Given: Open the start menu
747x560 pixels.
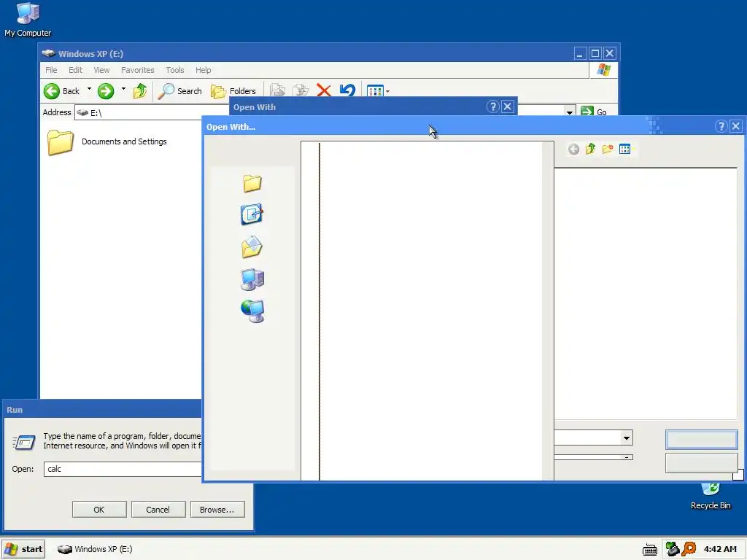Looking at the screenshot, I should click(x=23, y=549).
